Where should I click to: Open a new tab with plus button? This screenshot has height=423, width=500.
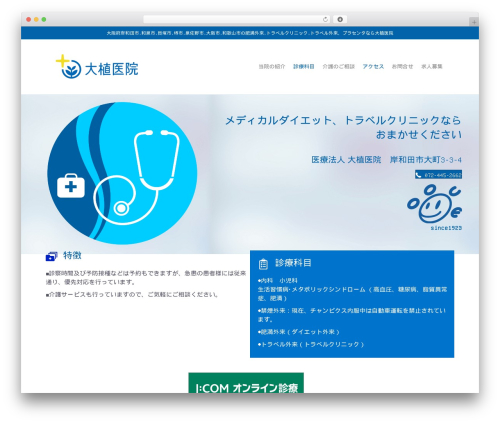pos(474,22)
